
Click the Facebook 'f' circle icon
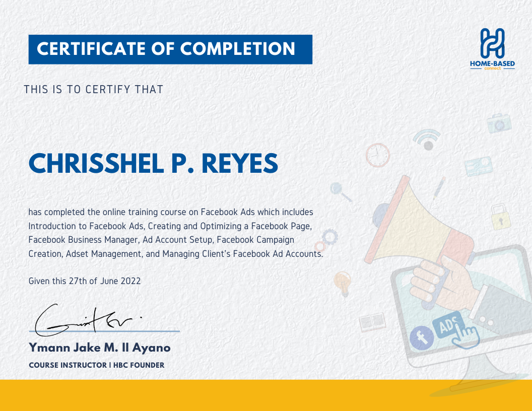(422, 337)
